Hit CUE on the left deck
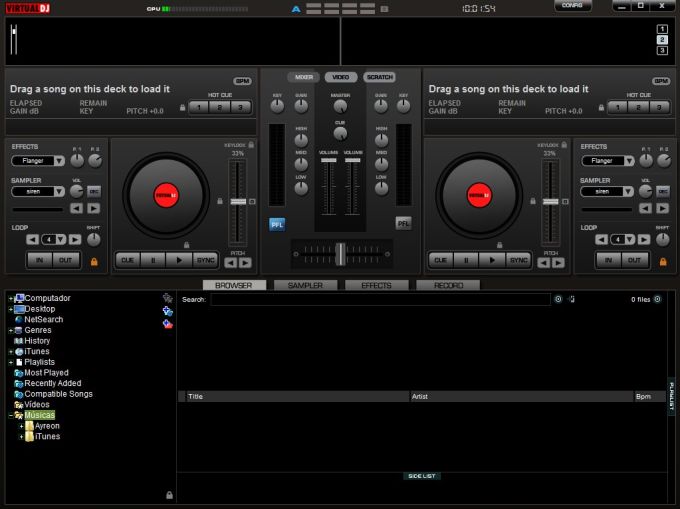Image resolution: width=680 pixels, height=509 pixels. 128,260
